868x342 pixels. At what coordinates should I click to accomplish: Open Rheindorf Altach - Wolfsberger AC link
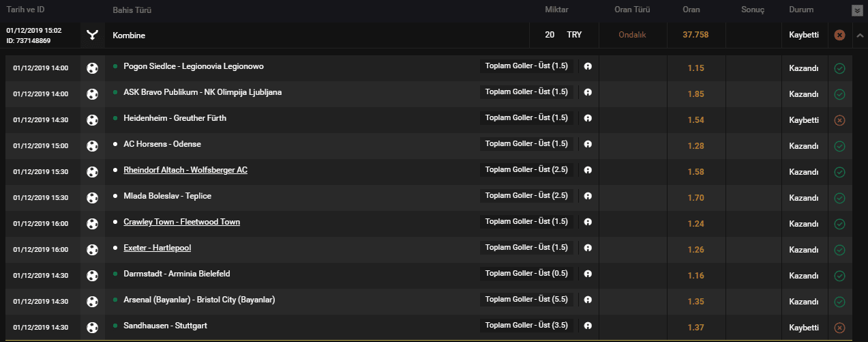(185, 170)
